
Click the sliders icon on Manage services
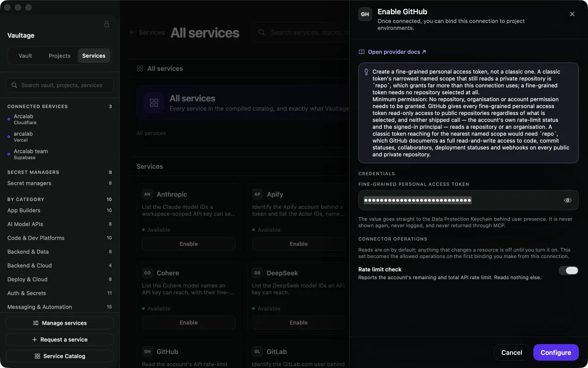click(x=36, y=323)
